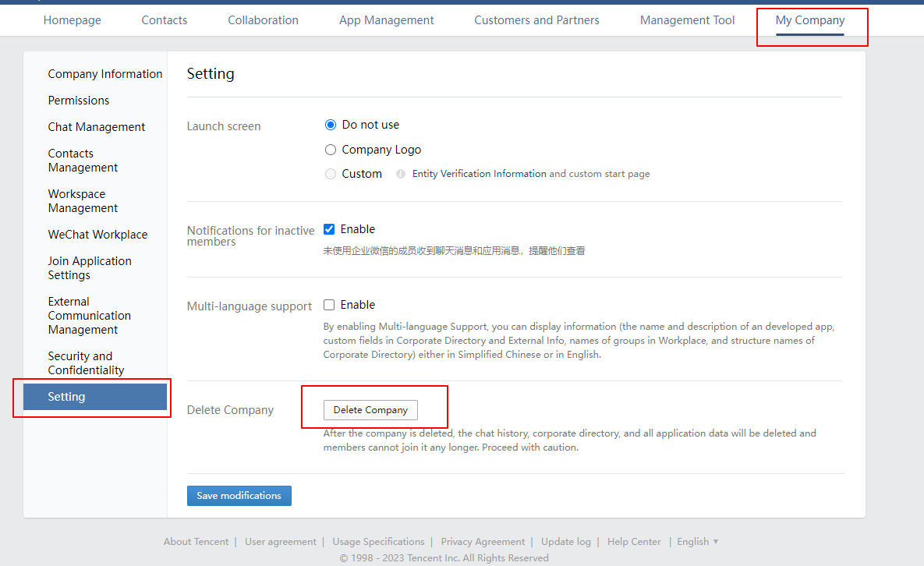Enable the Multi-language support checkbox
Viewport: 924px width, 566px height.
coord(329,305)
